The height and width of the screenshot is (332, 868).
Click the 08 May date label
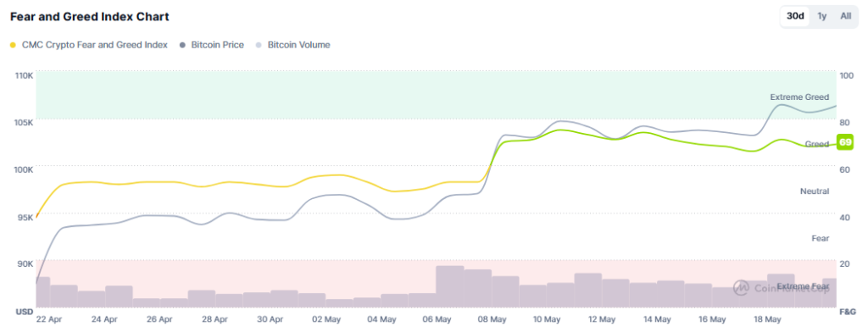492,320
